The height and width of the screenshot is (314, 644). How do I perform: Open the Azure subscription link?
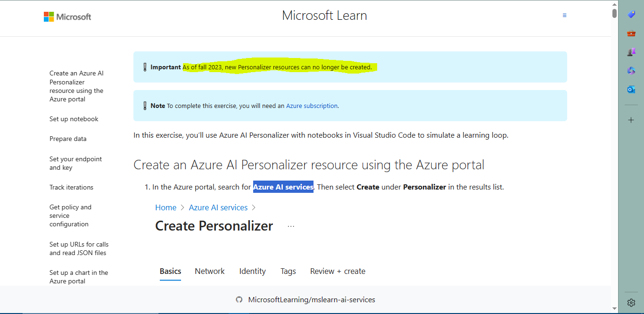pyautogui.click(x=312, y=106)
